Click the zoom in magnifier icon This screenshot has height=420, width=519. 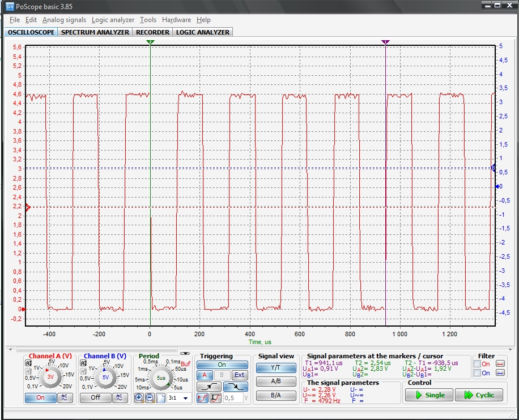(x=139, y=398)
